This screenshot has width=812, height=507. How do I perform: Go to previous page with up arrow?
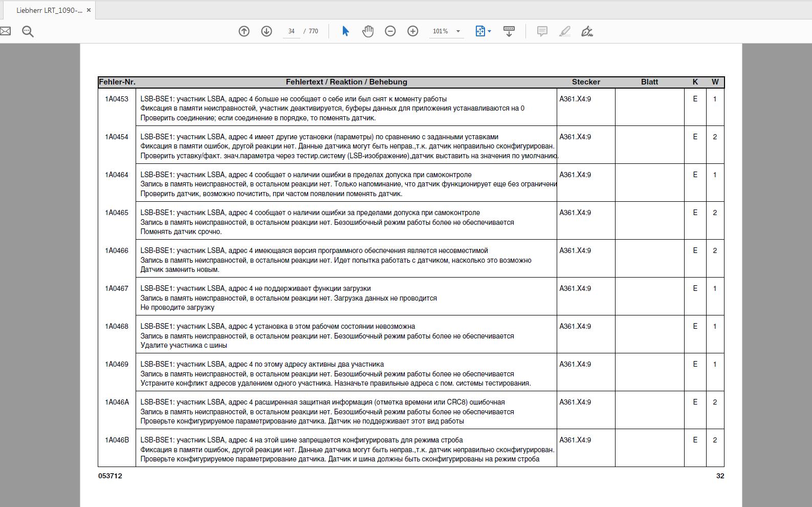244,31
